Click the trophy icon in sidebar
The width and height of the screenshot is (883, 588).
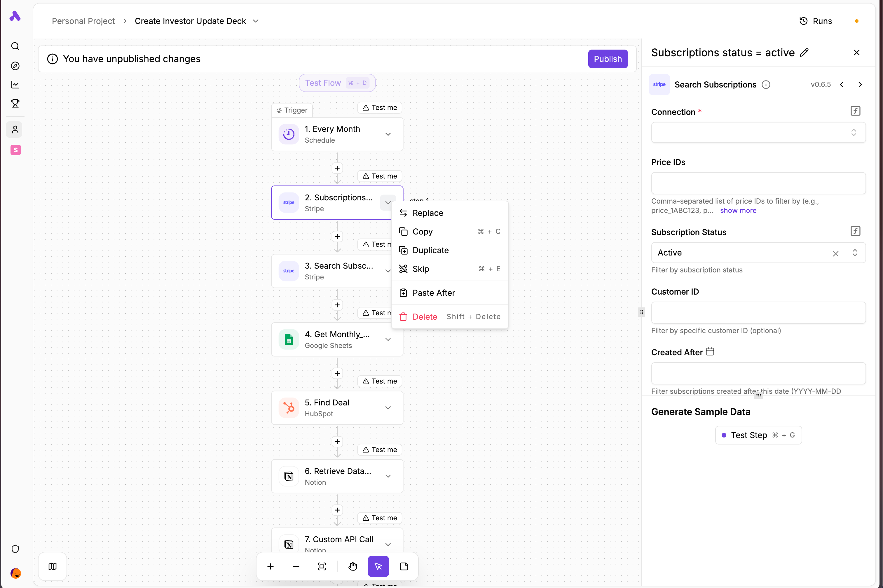point(15,103)
